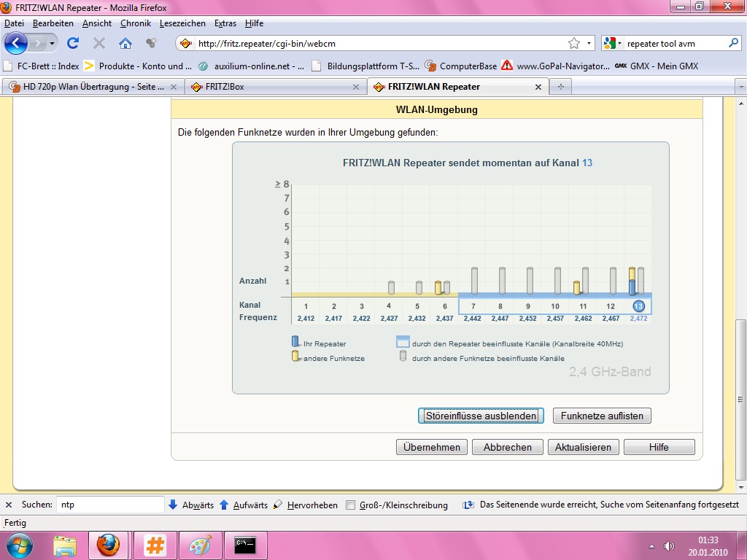Close the FRITZ!WLAN Repeater tab

point(538,87)
